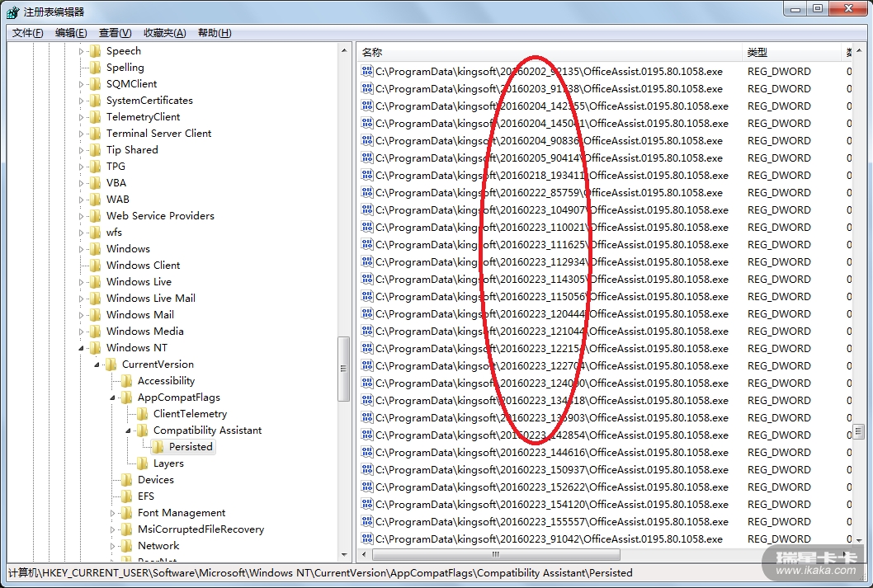Click DWORD icon of 20160223_155557 value

(367, 522)
